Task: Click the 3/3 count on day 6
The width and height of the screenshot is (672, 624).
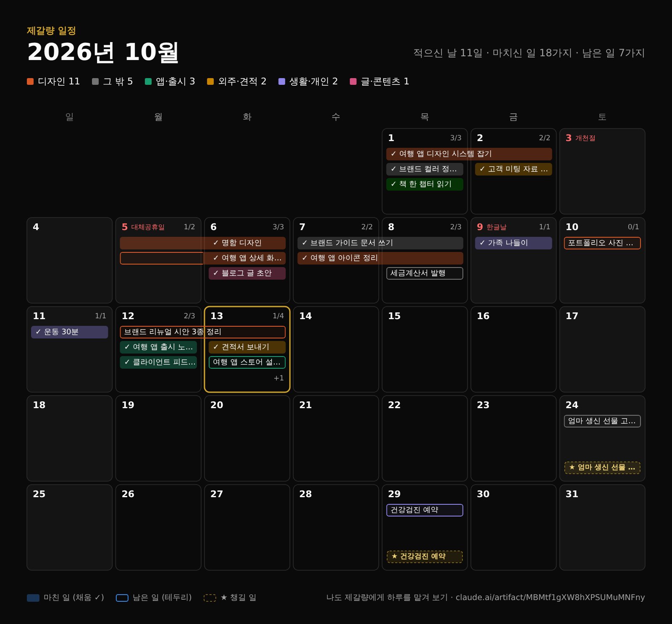Action: click(278, 227)
